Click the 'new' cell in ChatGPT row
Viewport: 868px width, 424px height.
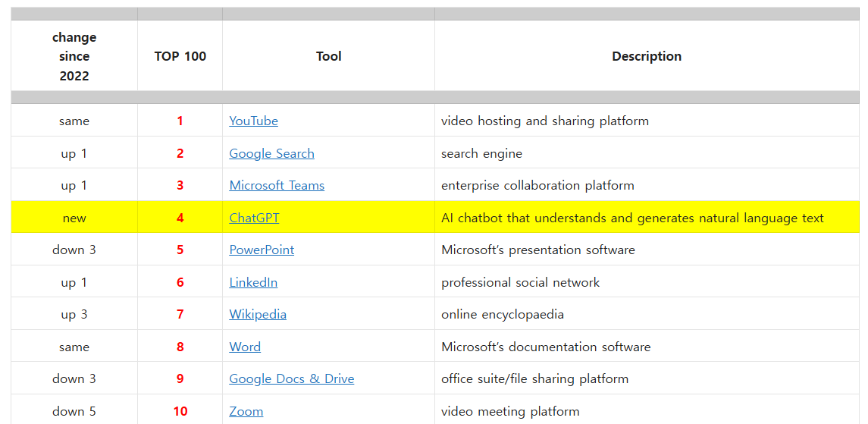[x=74, y=218]
